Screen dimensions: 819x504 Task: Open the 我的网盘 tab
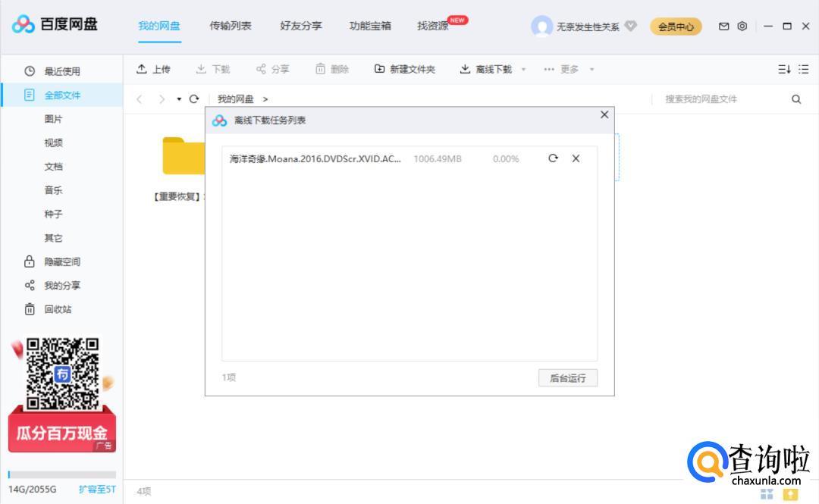click(x=159, y=26)
